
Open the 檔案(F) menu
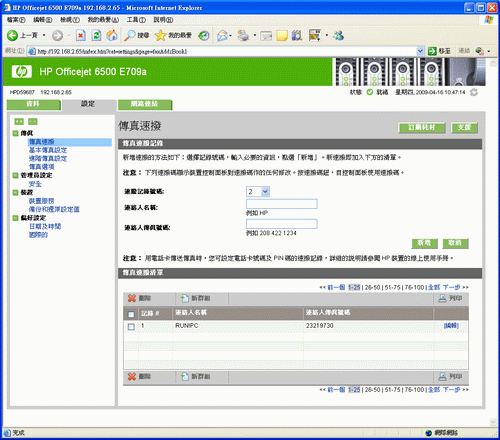click(x=16, y=20)
